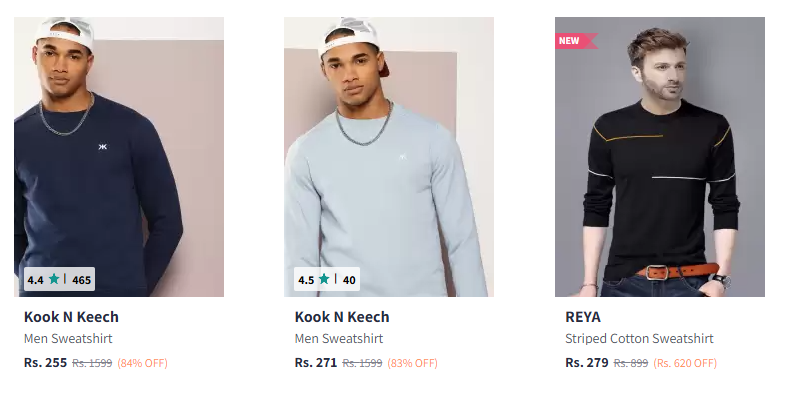Click the (83% OFF) discount label
The height and width of the screenshot is (396, 790).
coord(413,363)
